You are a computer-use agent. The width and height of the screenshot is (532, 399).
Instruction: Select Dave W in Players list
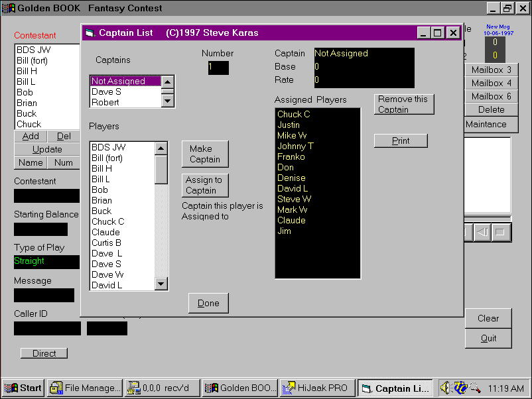click(123, 274)
